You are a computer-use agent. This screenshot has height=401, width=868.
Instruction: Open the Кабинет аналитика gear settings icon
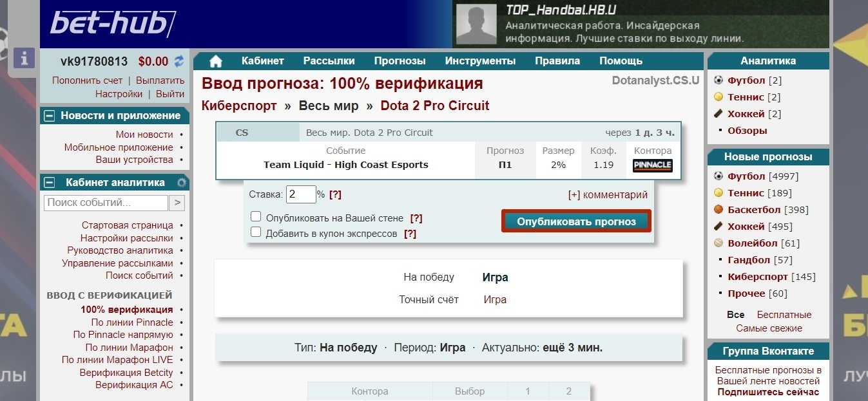182,183
